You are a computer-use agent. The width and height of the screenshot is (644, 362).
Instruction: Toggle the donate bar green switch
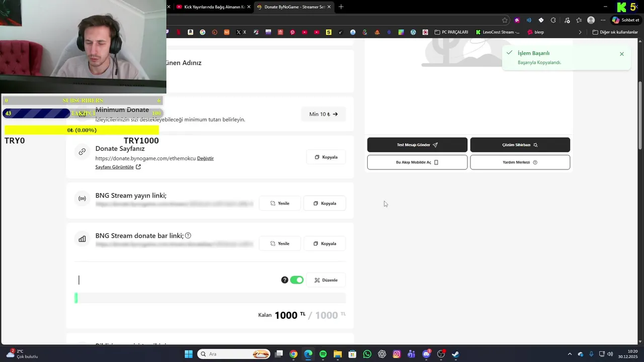[x=297, y=280]
